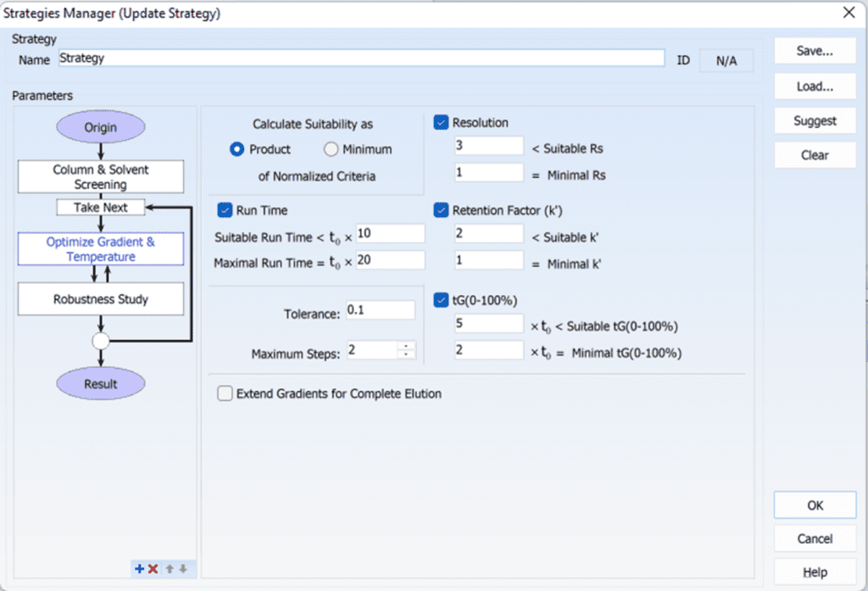Click the down arrow icon below the flowchart

[x=182, y=569]
